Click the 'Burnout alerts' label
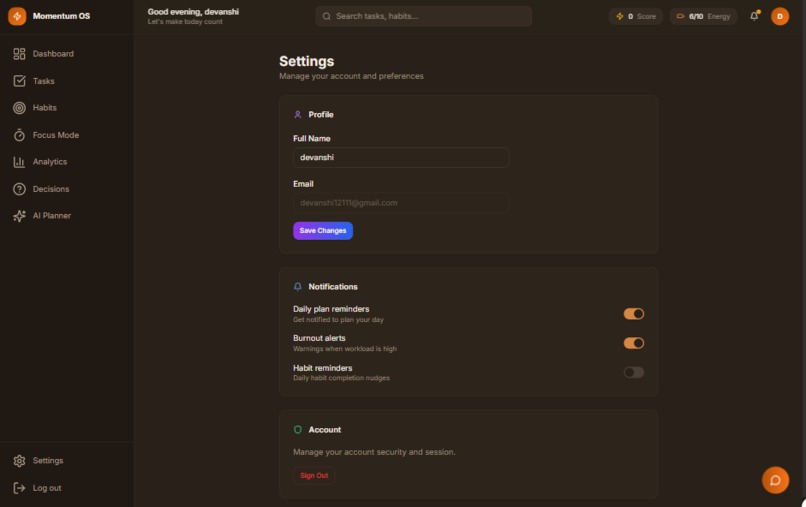The height and width of the screenshot is (507, 806). tap(319, 338)
